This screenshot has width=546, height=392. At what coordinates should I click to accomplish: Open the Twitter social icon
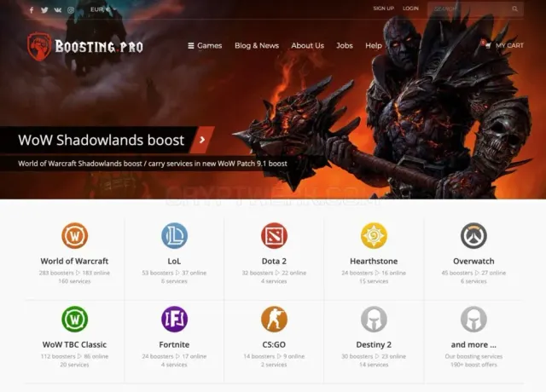pos(44,10)
